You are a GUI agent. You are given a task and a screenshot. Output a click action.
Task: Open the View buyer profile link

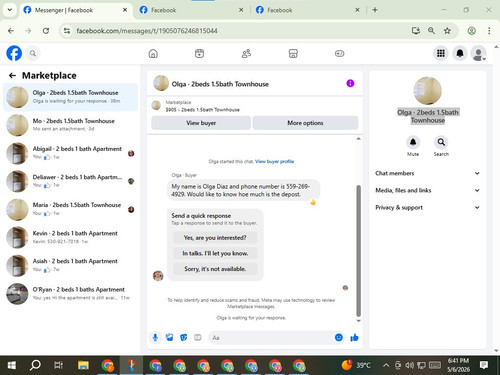274,161
